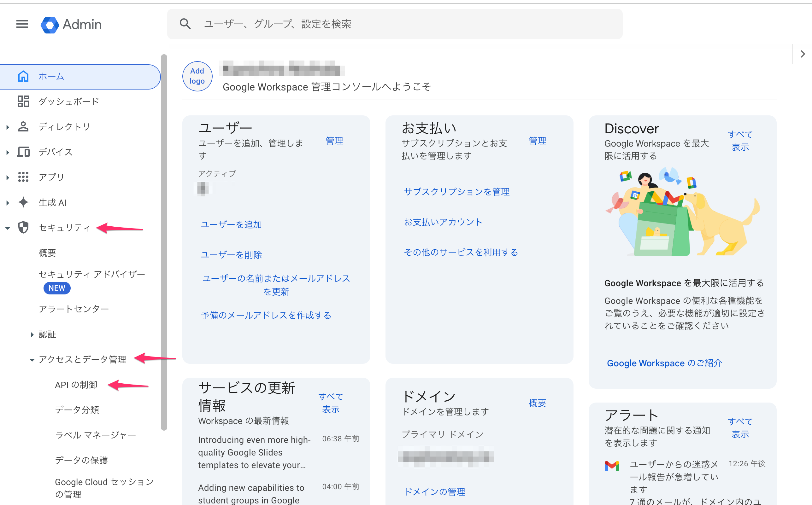812x505 pixels.
Task: Expand the 生成 AI tree arrow
Action: click(8, 203)
